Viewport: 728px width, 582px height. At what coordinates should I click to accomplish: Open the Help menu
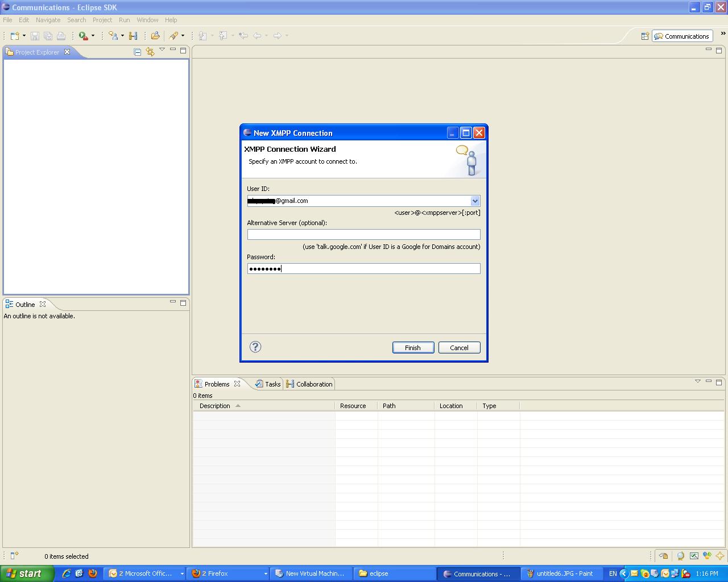(x=171, y=20)
